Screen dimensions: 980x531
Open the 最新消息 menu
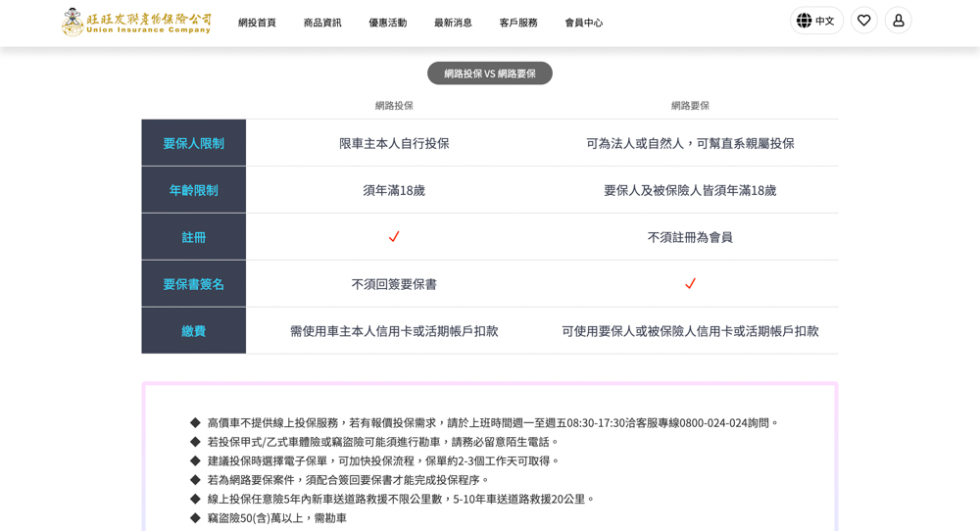coord(453,23)
